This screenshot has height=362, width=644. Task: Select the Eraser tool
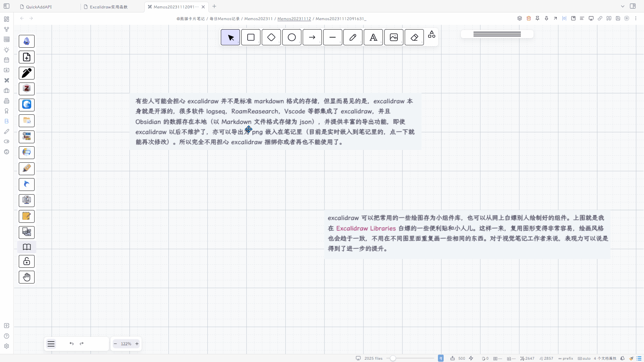[414, 37]
